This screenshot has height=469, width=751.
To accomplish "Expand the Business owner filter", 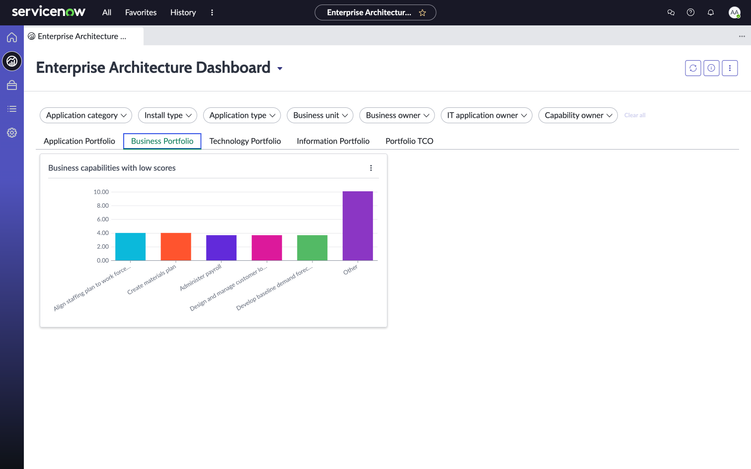I will 397,115.
